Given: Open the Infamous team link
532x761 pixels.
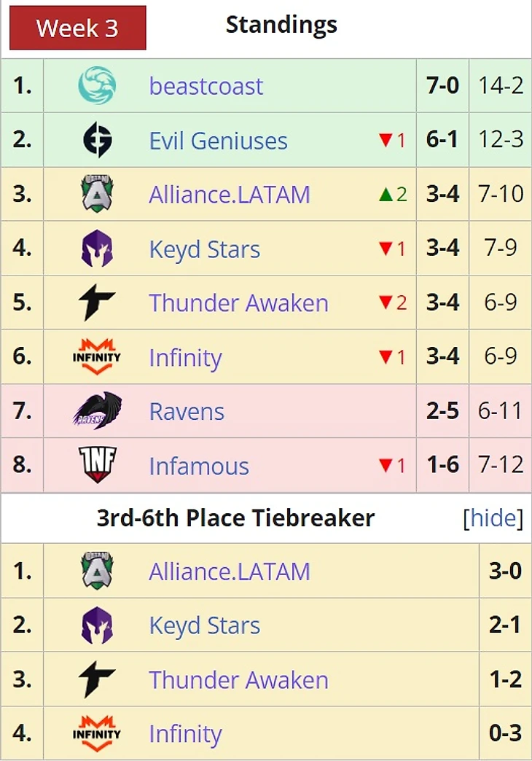Looking at the screenshot, I should (199, 466).
